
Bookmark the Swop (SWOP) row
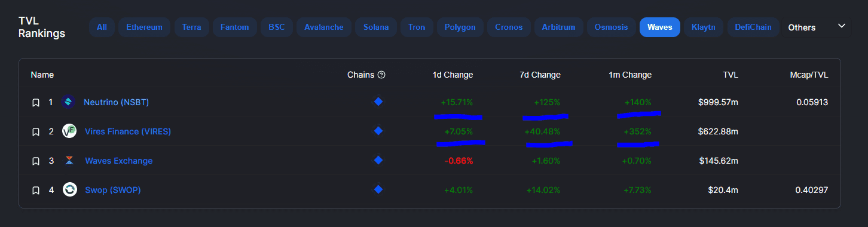[35, 190]
